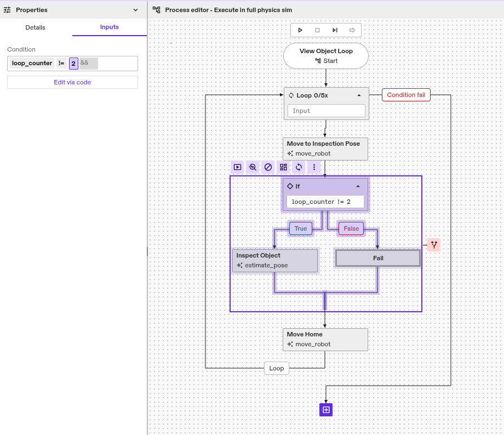Click the disable (circle-slash) icon
The width and height of the screenshot is (504, 435).
pos(268,167)
